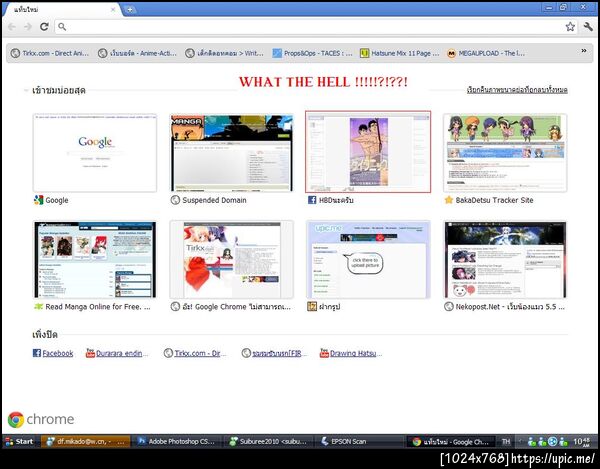Open the Suspended Domain thumbnail
The width and height of the screenshot is (600, 469).
tap(232, 153)
